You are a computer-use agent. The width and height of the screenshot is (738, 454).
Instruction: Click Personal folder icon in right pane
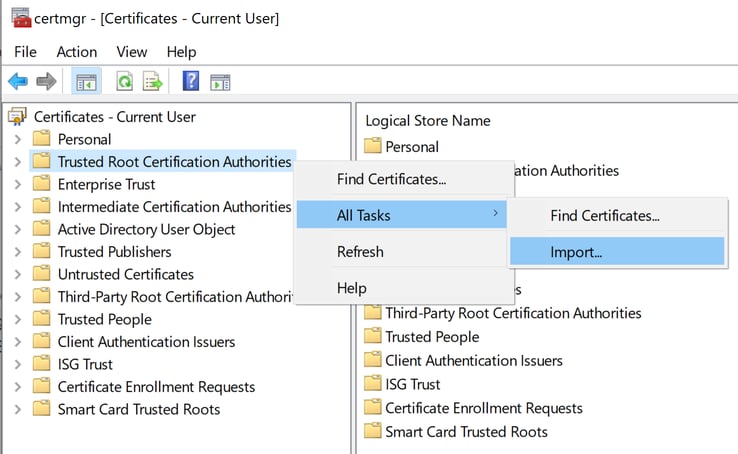click(372, 146)
